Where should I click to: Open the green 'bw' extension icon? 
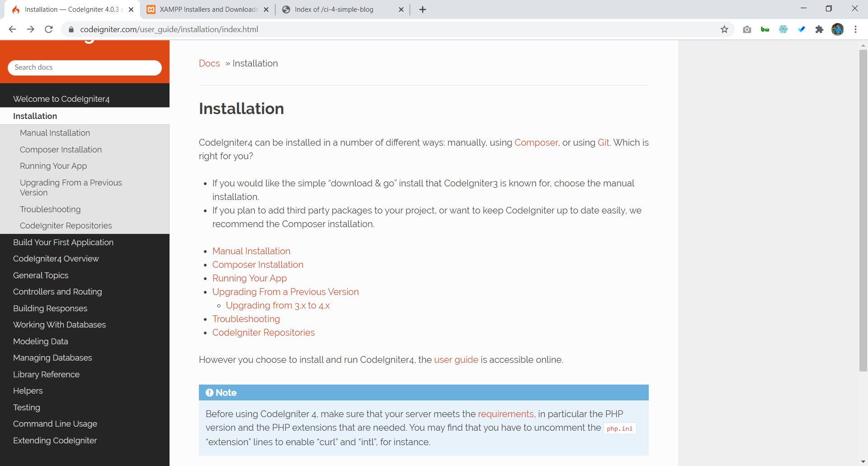click(x=765, y=29)
